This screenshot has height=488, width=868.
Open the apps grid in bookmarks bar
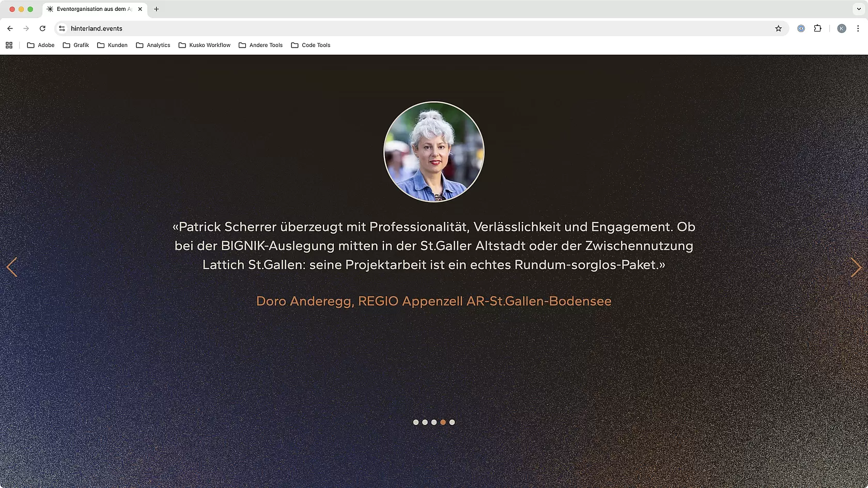click(9, 45)
